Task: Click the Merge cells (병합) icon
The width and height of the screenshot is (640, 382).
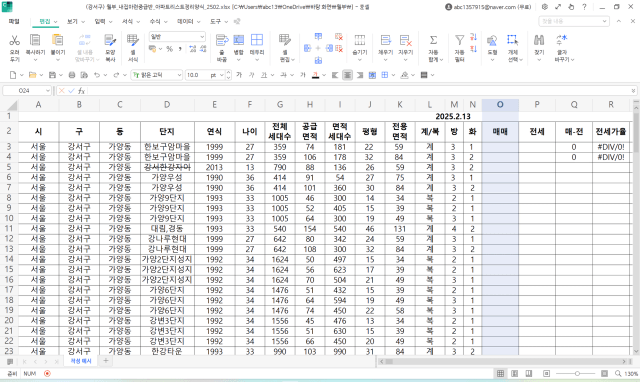Action: point(238,40)
